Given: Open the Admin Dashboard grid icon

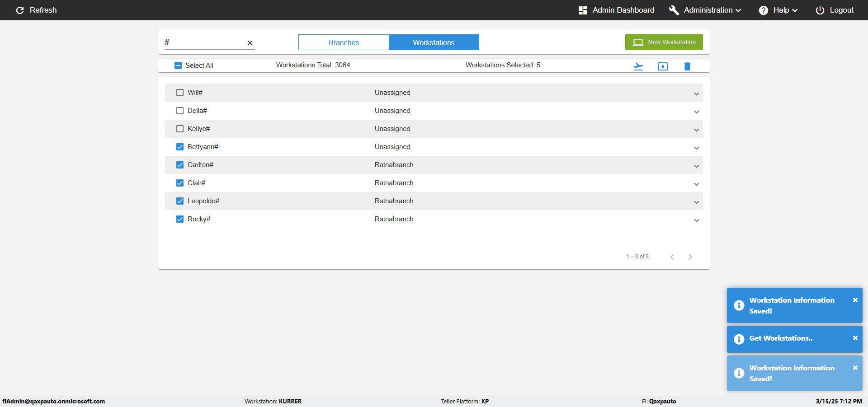Looking at the screenshot, I should point(583,10).
